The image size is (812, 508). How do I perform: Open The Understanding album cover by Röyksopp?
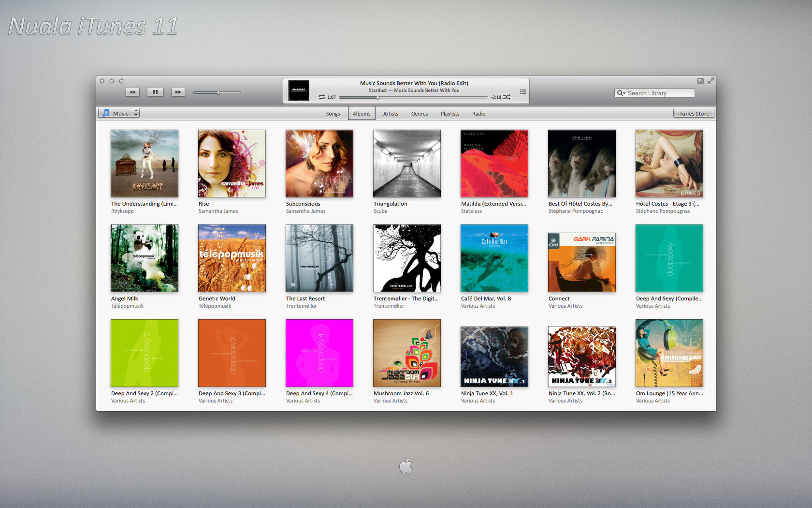coord(145,164)
